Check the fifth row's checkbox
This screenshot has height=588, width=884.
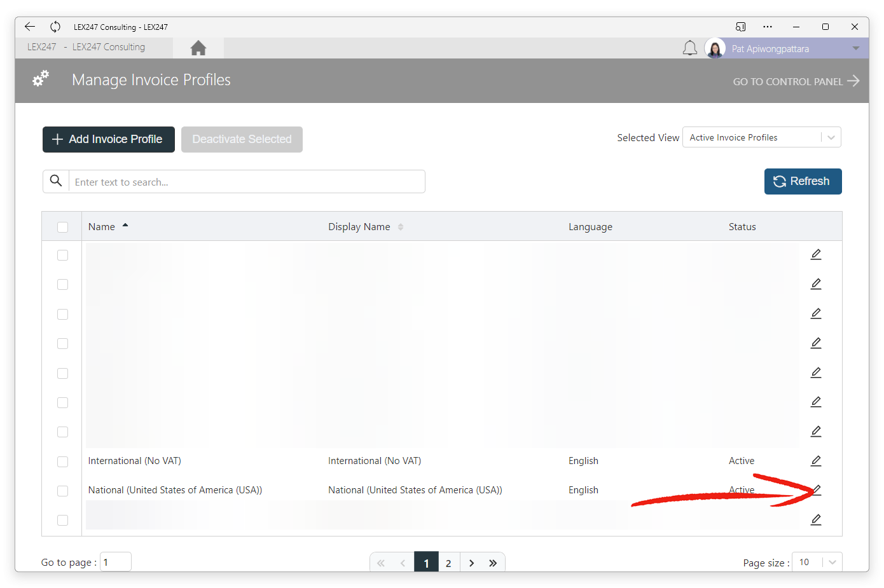62,373
